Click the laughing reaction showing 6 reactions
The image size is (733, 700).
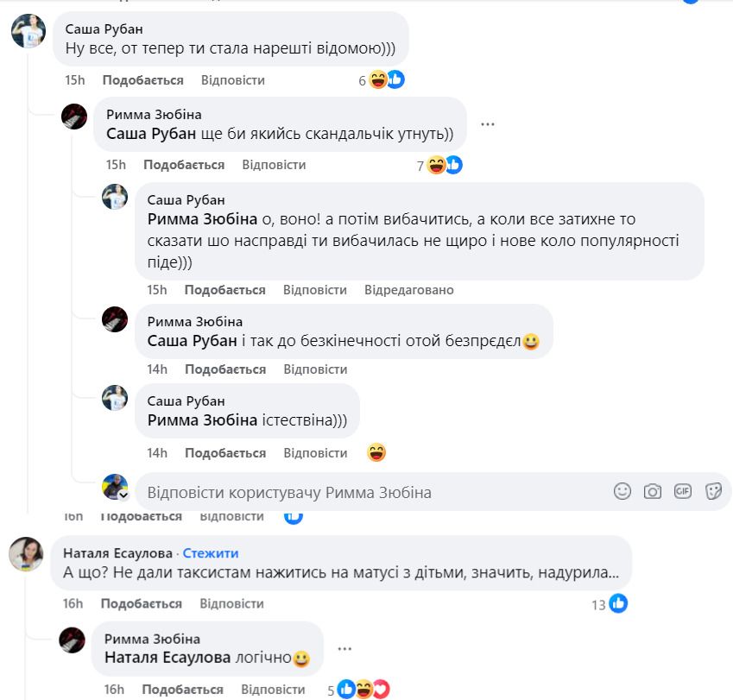(379, 78)
